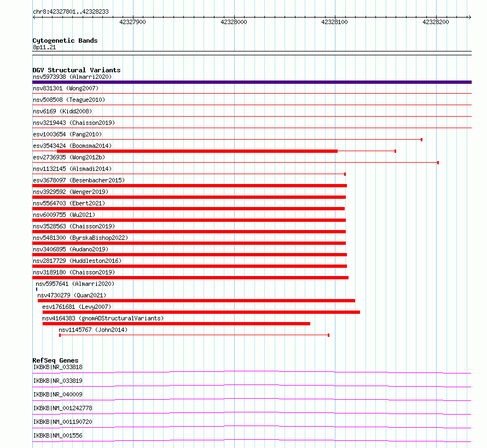This screenshot has height=448, width=487.
Task: Click the 42328200 ruler position label
Action: [x=436, y=22]
